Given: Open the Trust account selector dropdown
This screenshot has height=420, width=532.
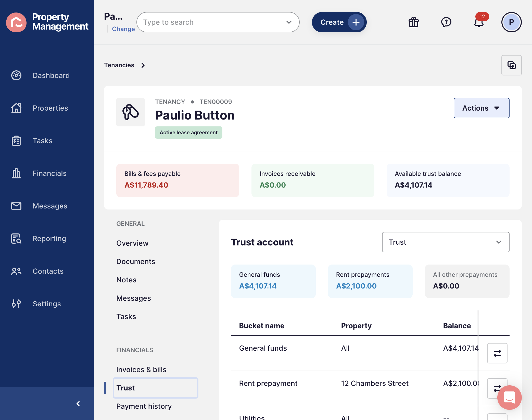Looking at the screenshot, I should click(446, 242).
